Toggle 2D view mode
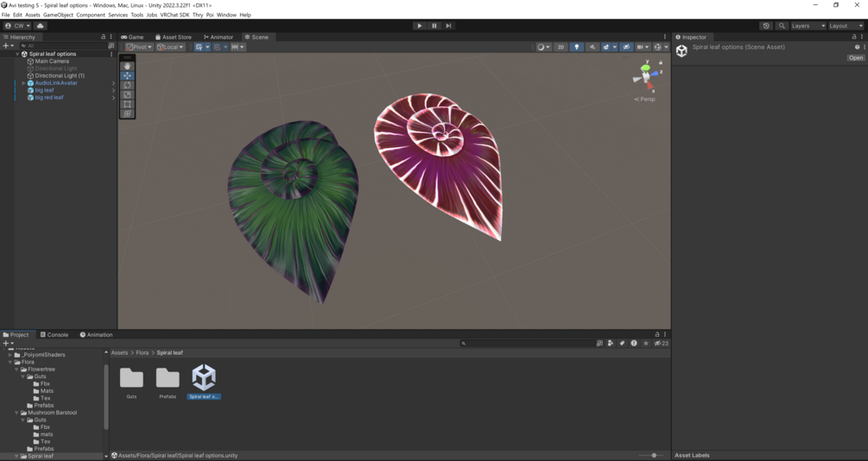The height and width of the screenshot is (461, 868). [561, 47]
